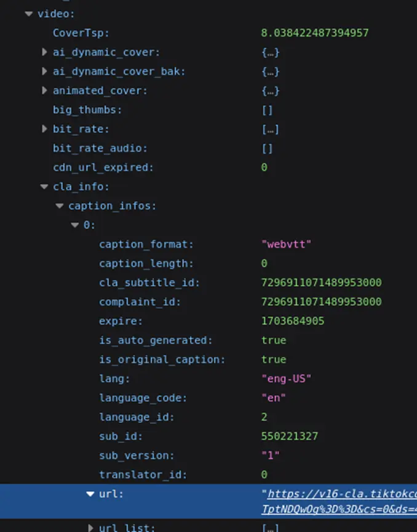
Task: Select the CoverTsp timestamp value
Action: tap(316, 33)
